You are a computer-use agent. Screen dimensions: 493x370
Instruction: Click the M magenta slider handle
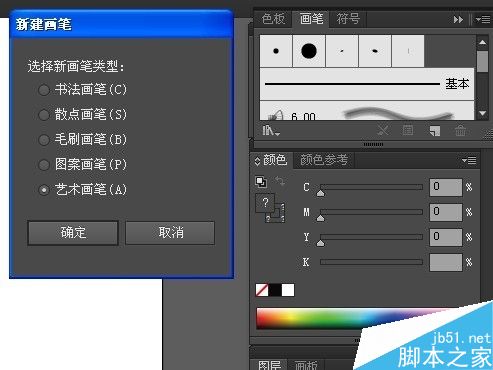tap(320, 218)
